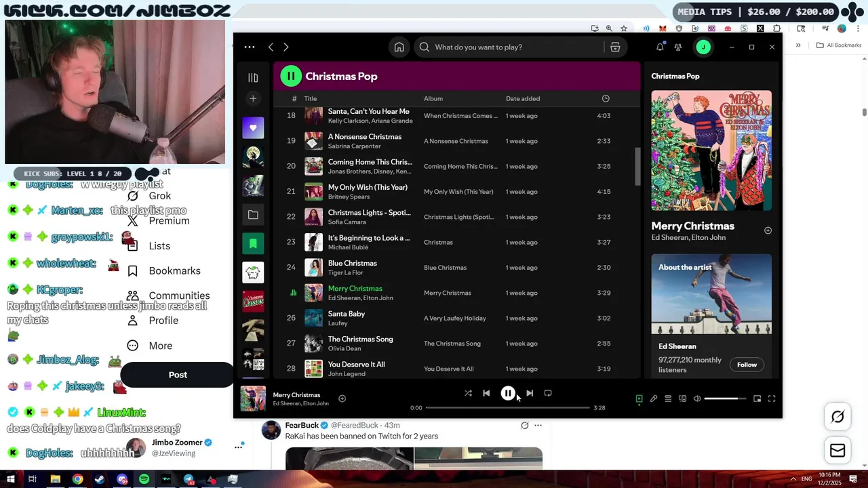Screen dimensions: 868x488
Task: Open Steam from Windows taskbar
Action: (x=100, y=479)
